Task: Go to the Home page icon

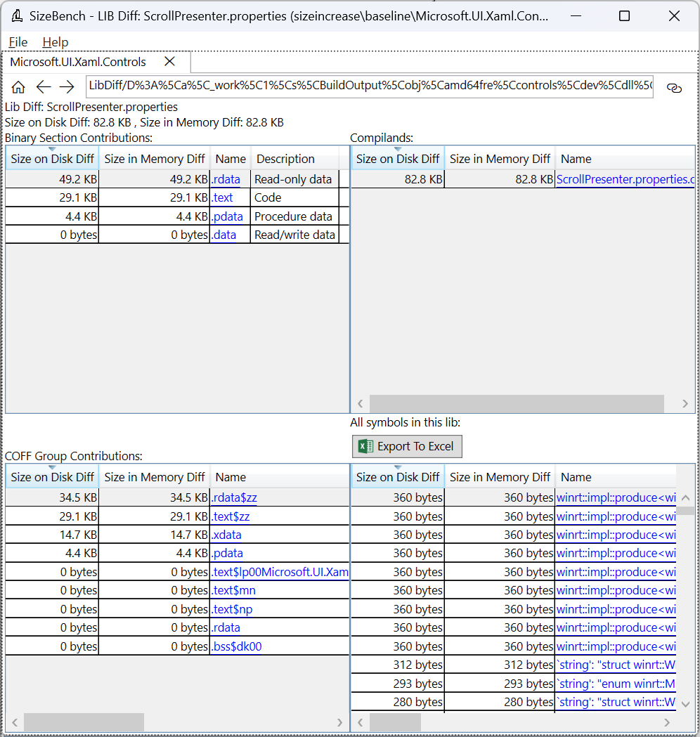Action: pyautogui.click(x=18, y=87)
